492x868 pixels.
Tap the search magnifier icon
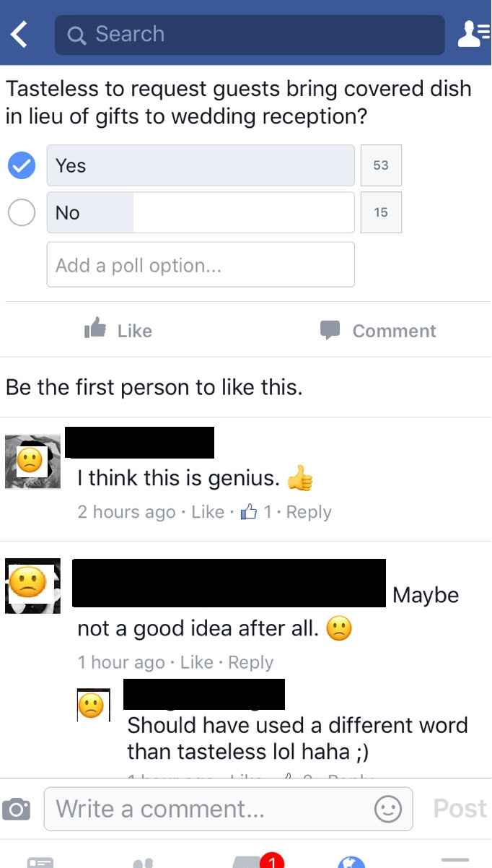[x=76, y=33]
